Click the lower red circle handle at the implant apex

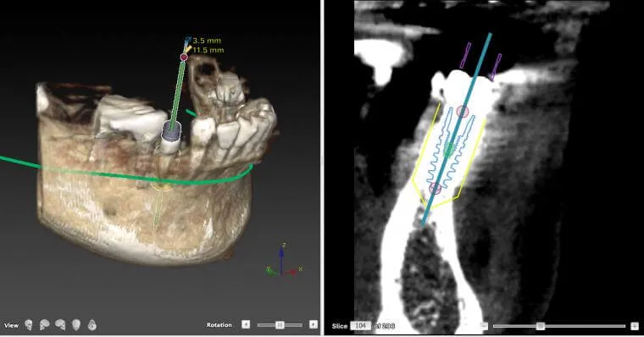(x=435, y=188)
